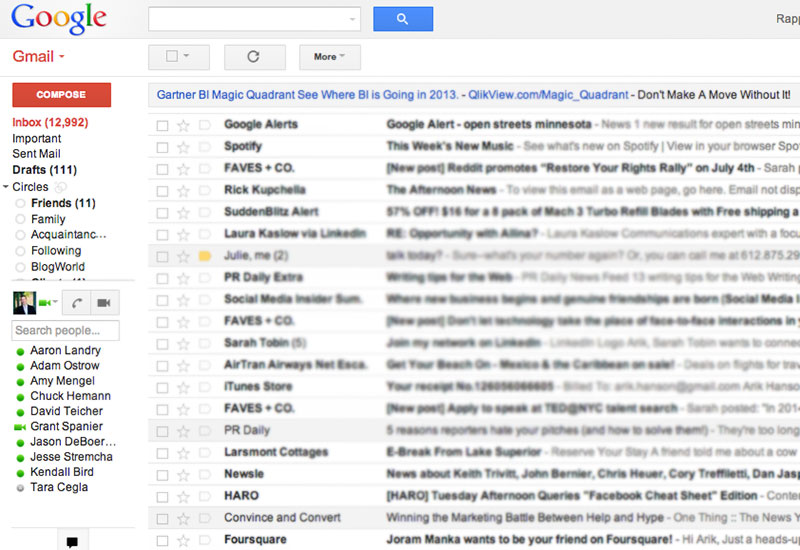Open the More actions dropdown
The height and width of the screenshot is (550, 800).
tap(330, 57)
